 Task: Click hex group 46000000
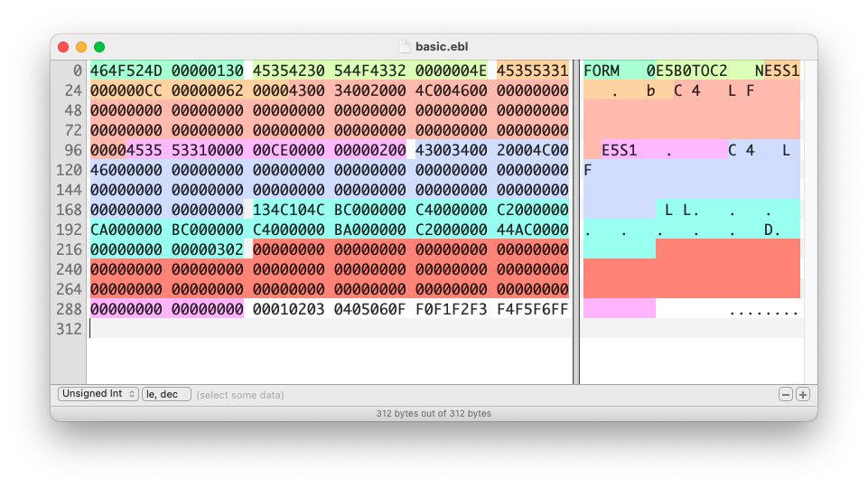(x=126, y=170)
